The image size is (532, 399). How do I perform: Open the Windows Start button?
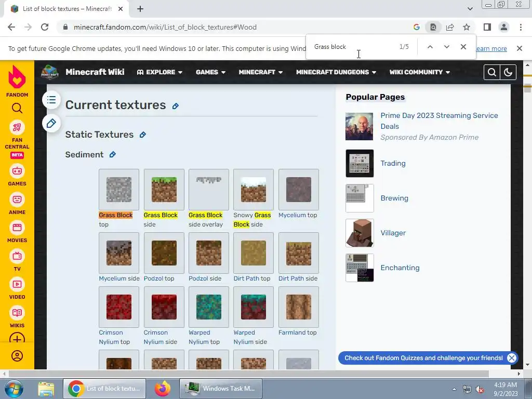pos(14,389)
